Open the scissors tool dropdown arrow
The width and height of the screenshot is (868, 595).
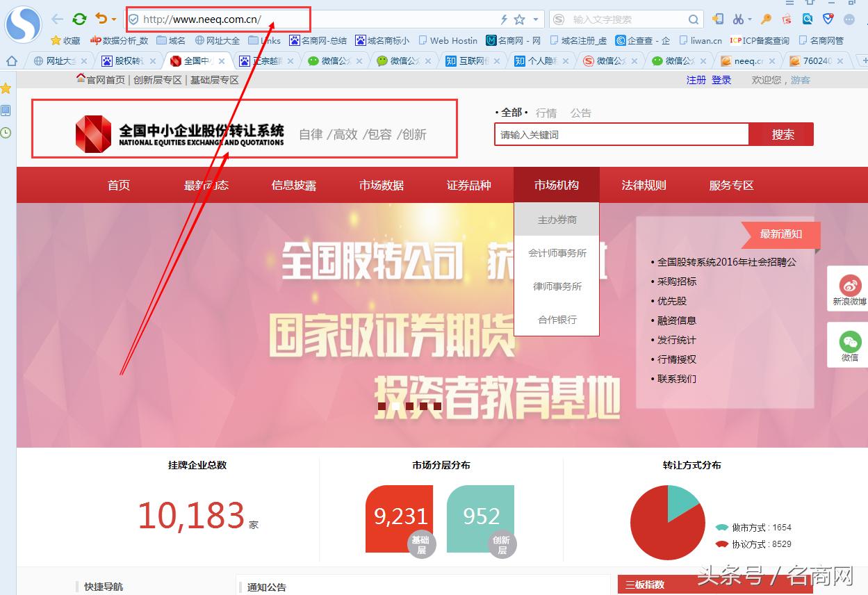tap(750, 19)
